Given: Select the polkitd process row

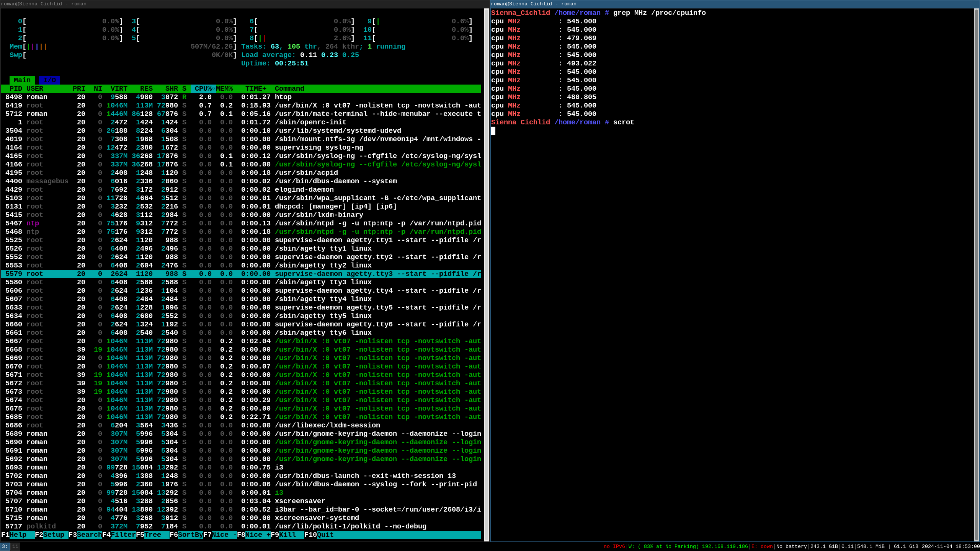Looking at the screenshot, I should coord(241,527).
